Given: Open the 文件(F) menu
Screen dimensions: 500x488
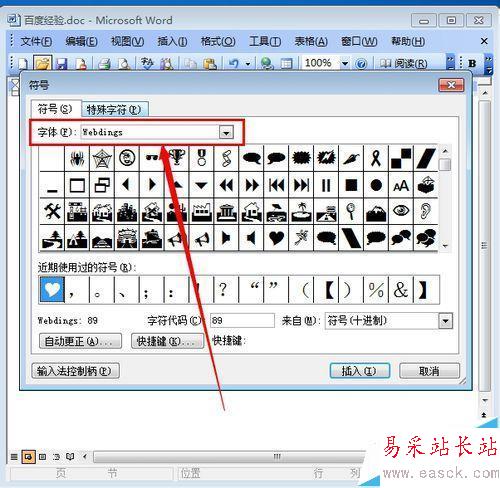Looking at the screenshot, I should [36, 42].
